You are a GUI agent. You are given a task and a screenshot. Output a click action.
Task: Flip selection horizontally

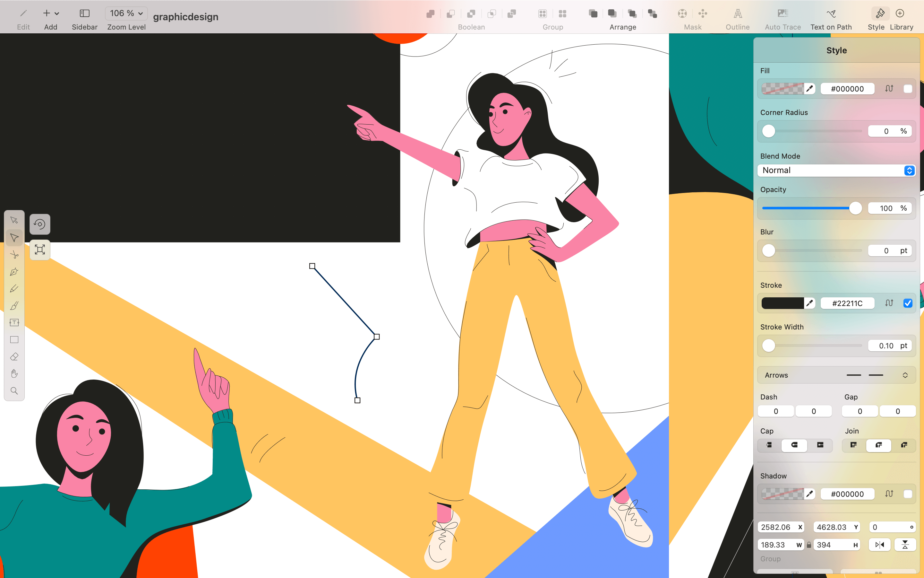[880, 545]
